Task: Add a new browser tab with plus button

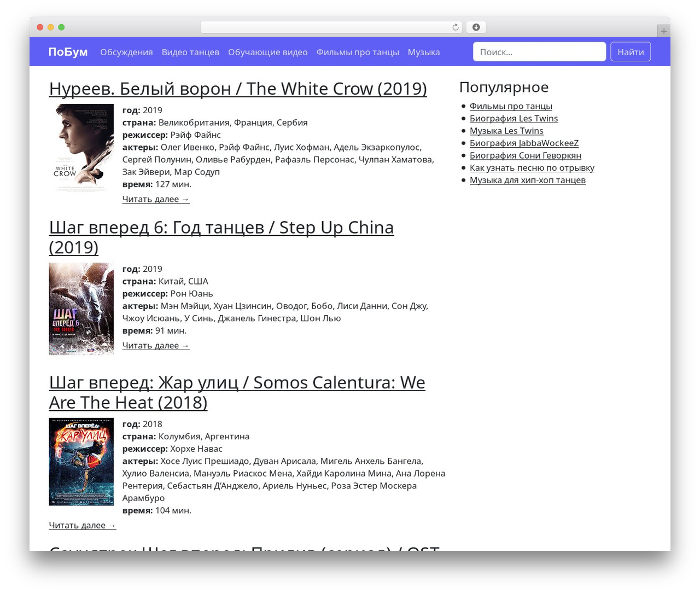Action: coord(663,31)
